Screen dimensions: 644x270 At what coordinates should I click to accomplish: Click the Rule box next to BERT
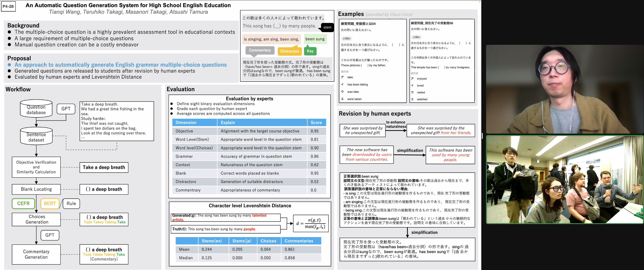71,203
